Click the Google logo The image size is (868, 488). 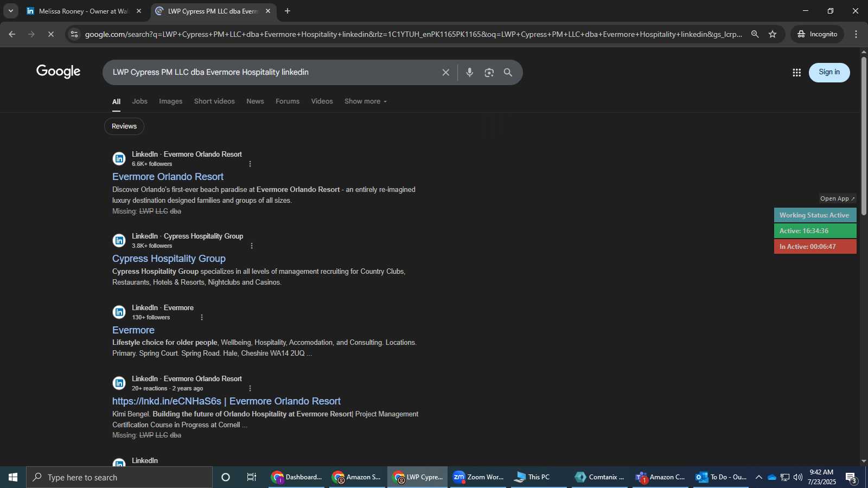59,72
